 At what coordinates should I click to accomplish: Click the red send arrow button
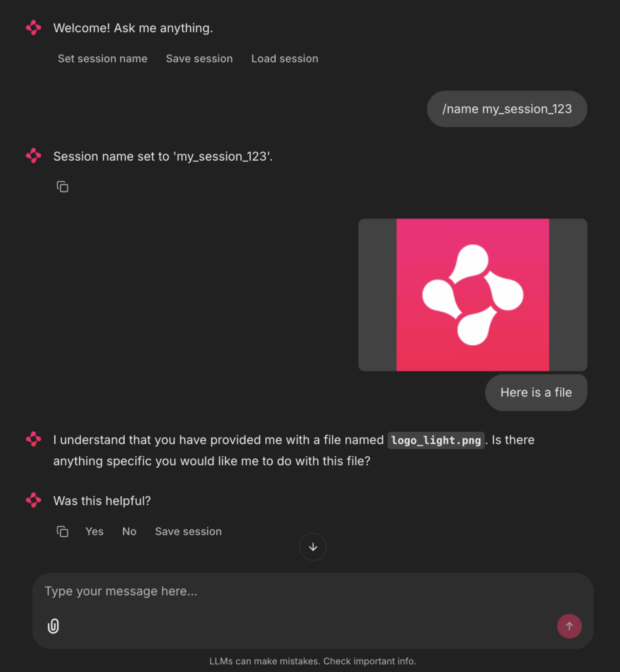(x=569, y=626)
